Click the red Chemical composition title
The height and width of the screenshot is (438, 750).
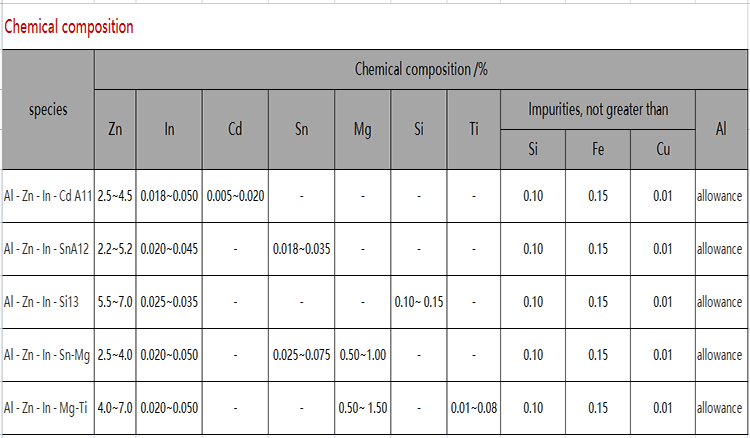68,28
